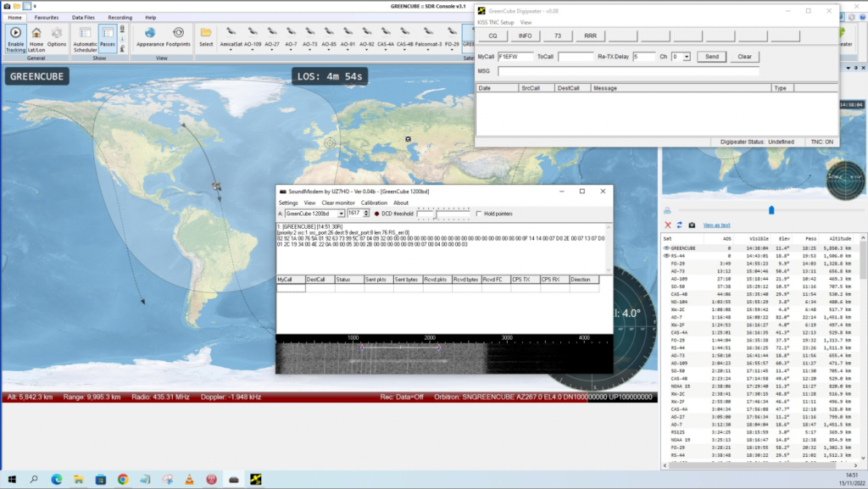The width and height of the screenshot is (868, 489).
Task: Expand CAS-4B dropdown arrow
Action: [x=404, y=50]
